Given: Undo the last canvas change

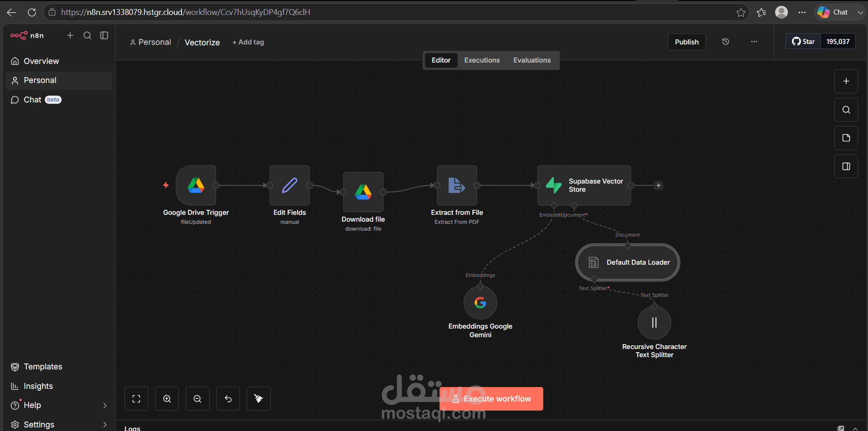Looking at the screenshot, I should coord(228,399).
